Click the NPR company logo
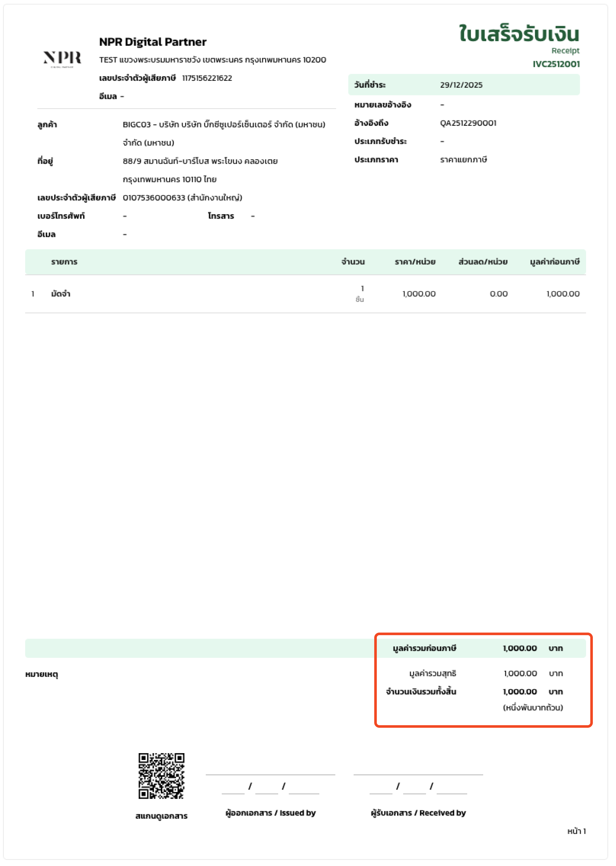 62,59
